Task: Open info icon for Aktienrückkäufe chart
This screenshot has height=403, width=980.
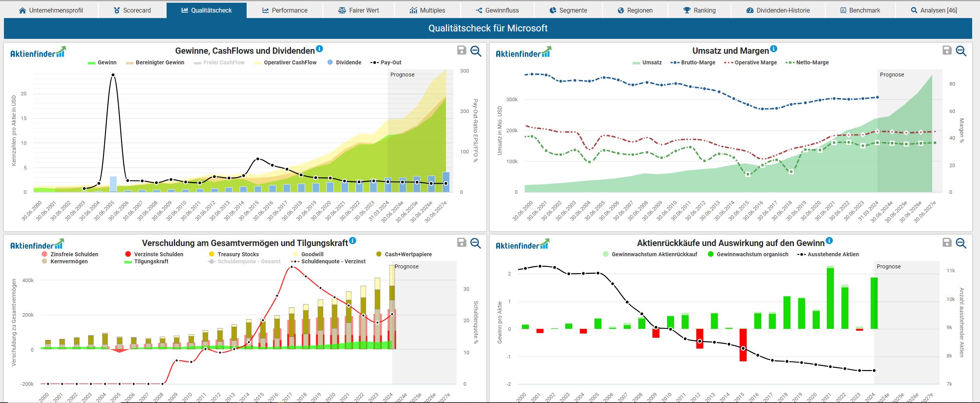Action: [x=829, y=241]
